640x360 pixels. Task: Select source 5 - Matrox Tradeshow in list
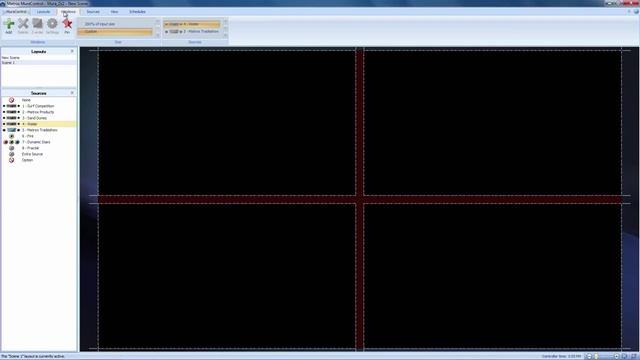(x=39, y=130)
